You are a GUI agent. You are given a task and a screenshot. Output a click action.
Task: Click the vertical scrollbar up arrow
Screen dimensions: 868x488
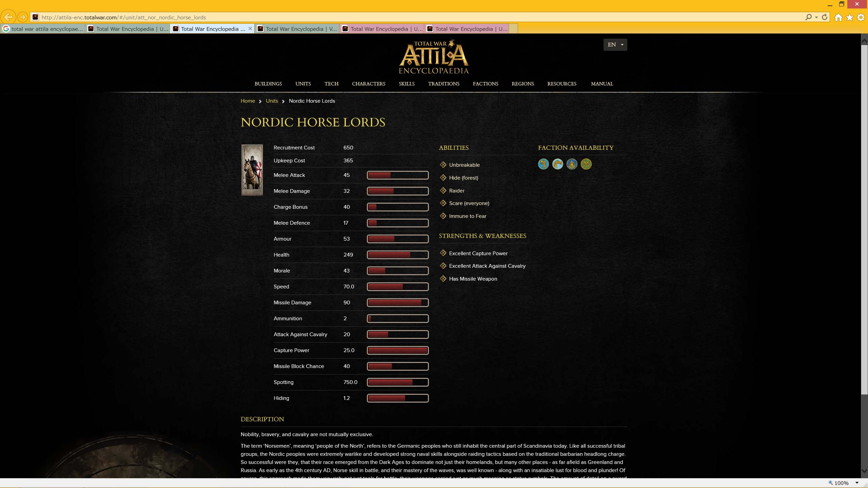(x=864, y=41)
